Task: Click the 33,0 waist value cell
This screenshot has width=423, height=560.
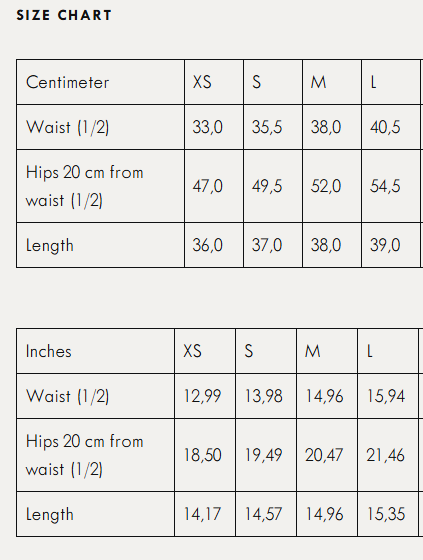Action: [214, 127]
